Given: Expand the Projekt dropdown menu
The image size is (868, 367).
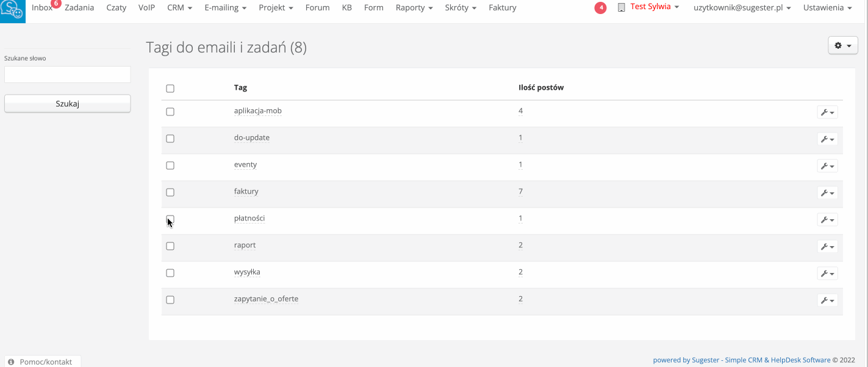Looking at the screenshot, I should point(276,8).
